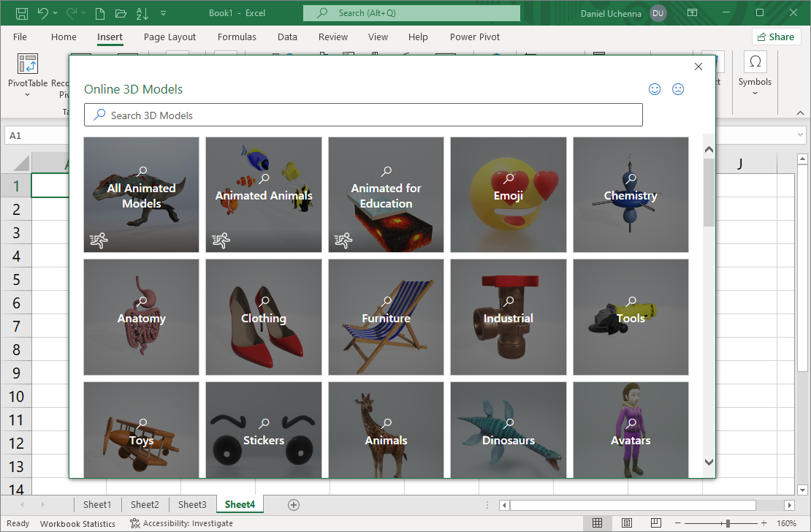Expand the Symbols dropdown chevron

click(755, 93)
